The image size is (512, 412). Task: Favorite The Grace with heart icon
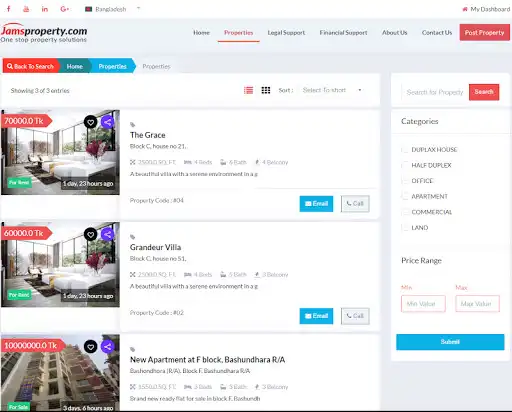coord(90,122)
